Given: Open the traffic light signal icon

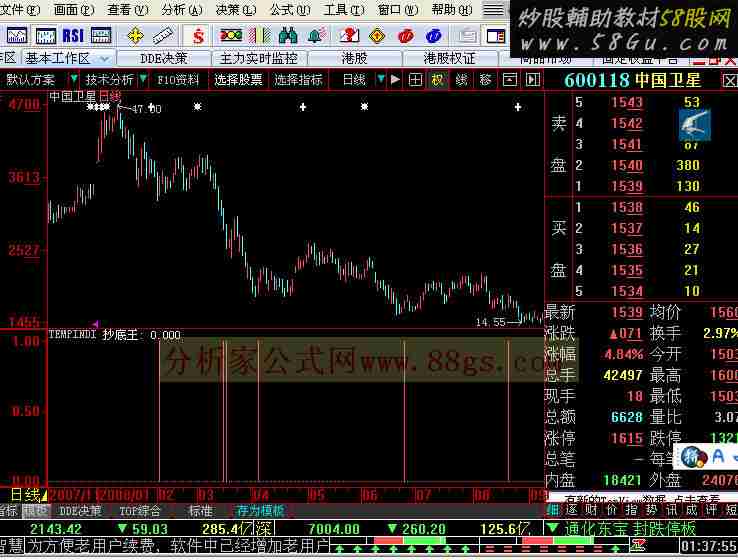Looking at the screenshot, I should click(231, 36).
